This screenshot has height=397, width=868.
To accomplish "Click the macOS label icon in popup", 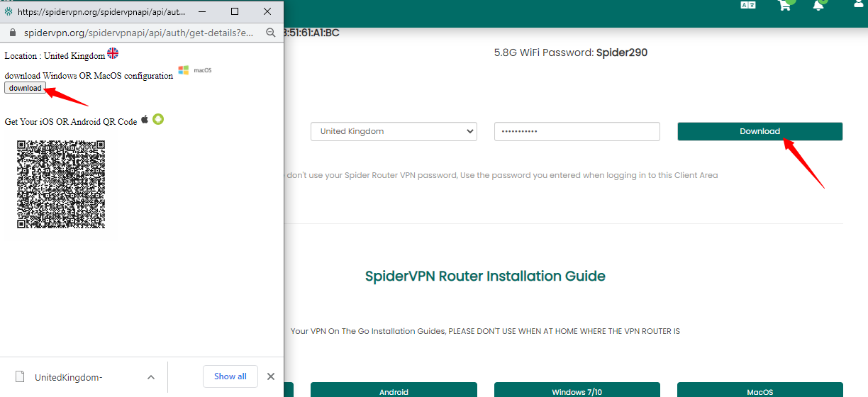I will [203, 70].
